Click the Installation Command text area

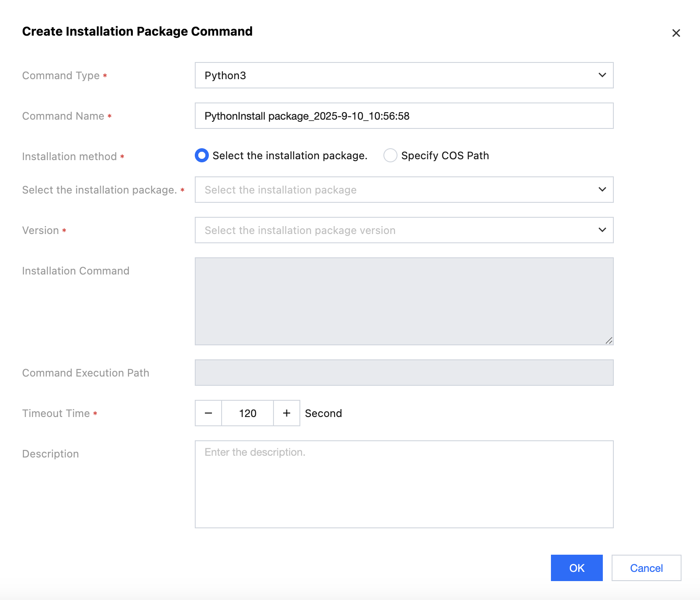tap(404, 301)
